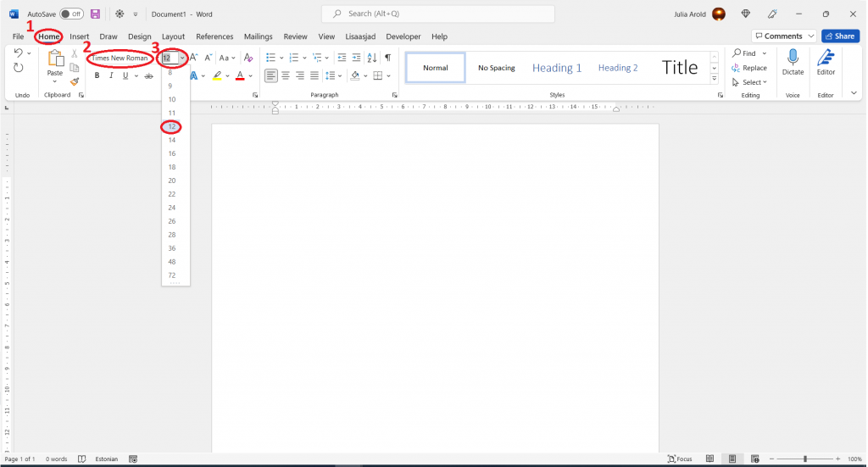Justify paragraph text
Viewport: 868px width, 467px height.
point(314,75)
